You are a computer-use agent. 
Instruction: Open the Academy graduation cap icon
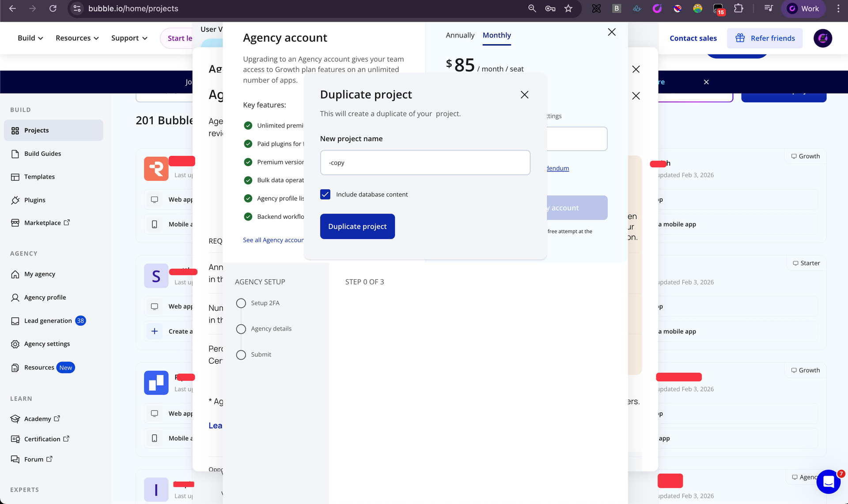[15, 419]
